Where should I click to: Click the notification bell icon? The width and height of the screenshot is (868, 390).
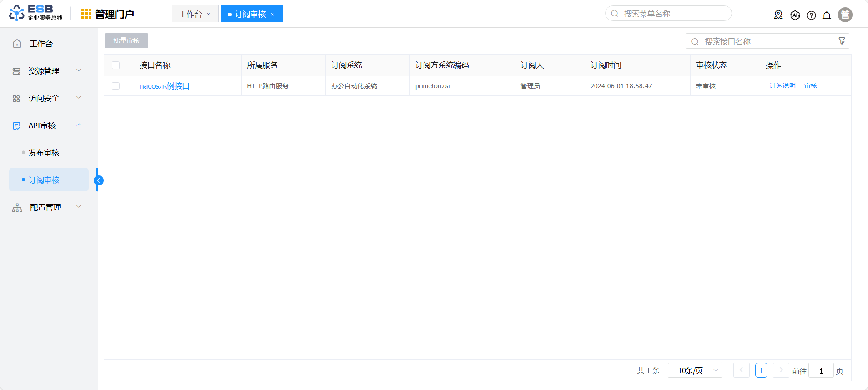click(827, 15)
